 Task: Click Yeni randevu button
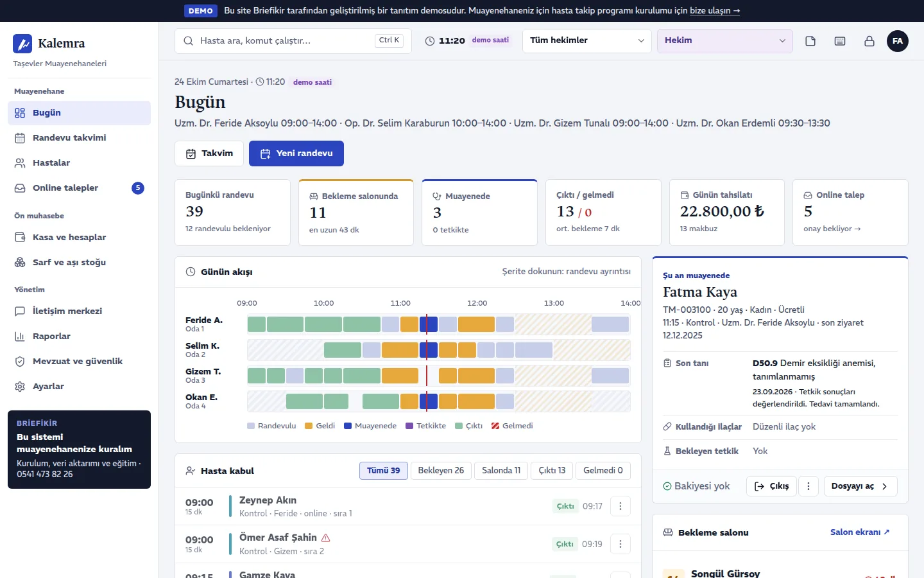click(296, 153)
